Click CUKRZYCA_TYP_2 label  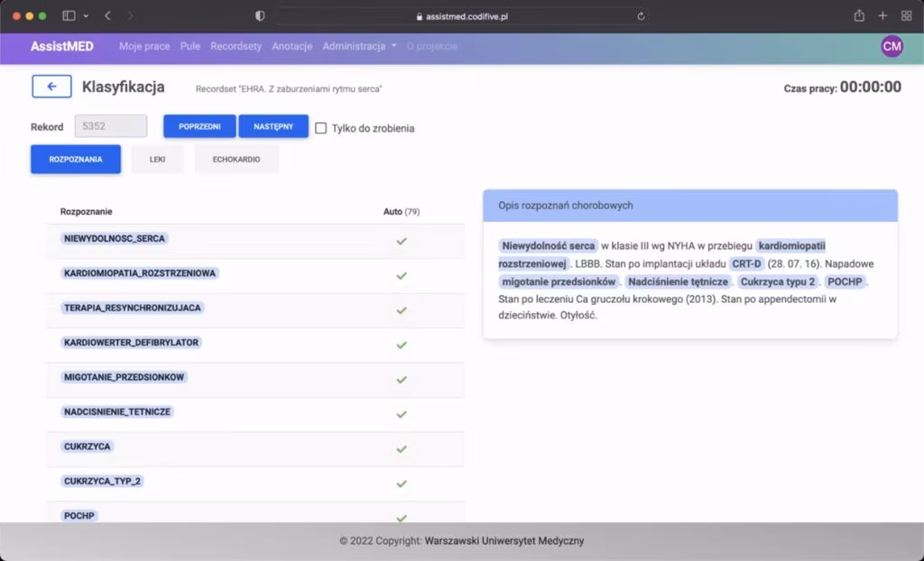click(103, 482)
